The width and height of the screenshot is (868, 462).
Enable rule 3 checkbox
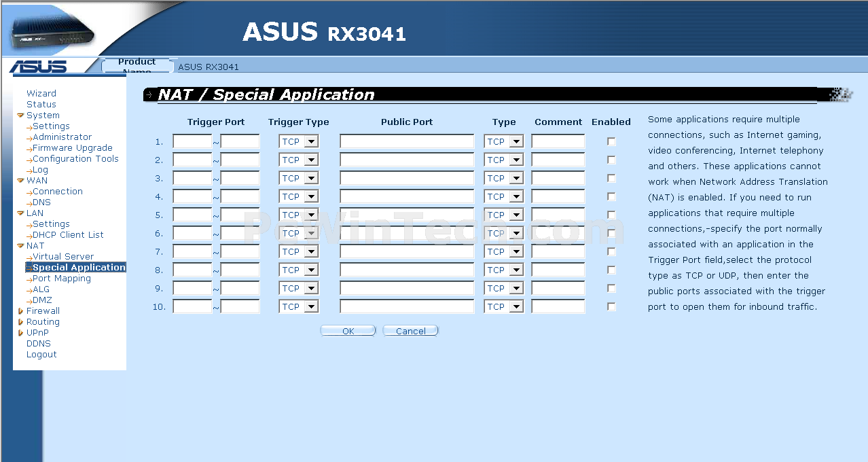click(611, 179)
